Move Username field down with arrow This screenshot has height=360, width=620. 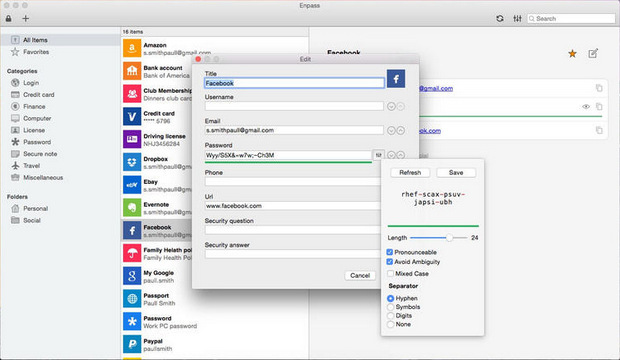(391, 106)
